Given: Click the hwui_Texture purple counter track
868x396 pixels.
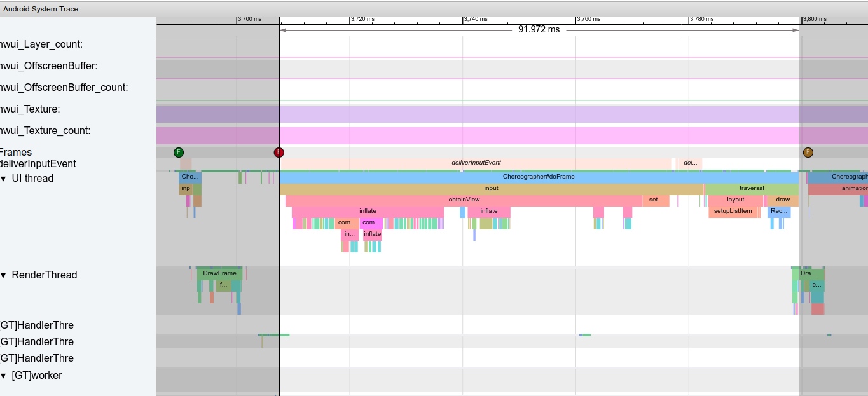Looking at the screenshot, I should click(512, 114).
